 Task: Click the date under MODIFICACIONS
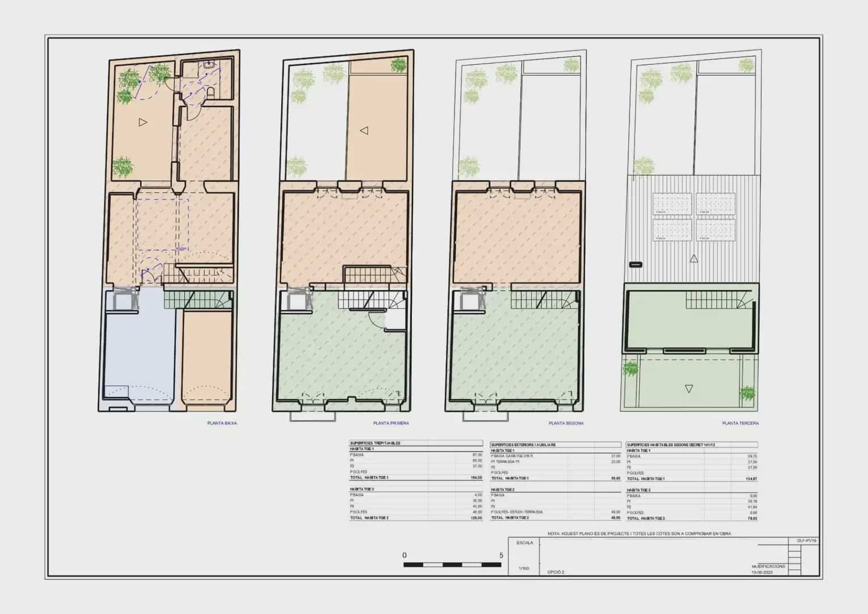coord(762,573)
